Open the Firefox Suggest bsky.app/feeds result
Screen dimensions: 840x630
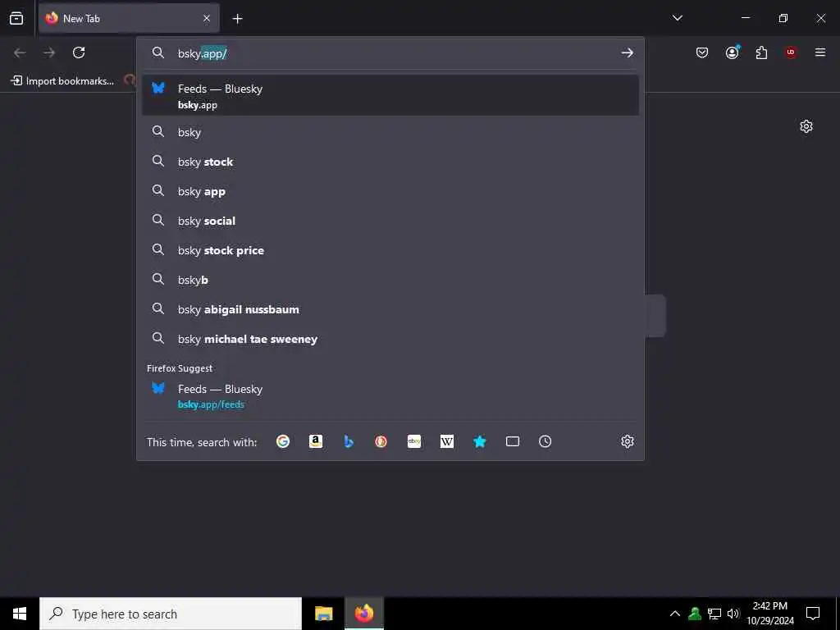click(x=390, y=396)
